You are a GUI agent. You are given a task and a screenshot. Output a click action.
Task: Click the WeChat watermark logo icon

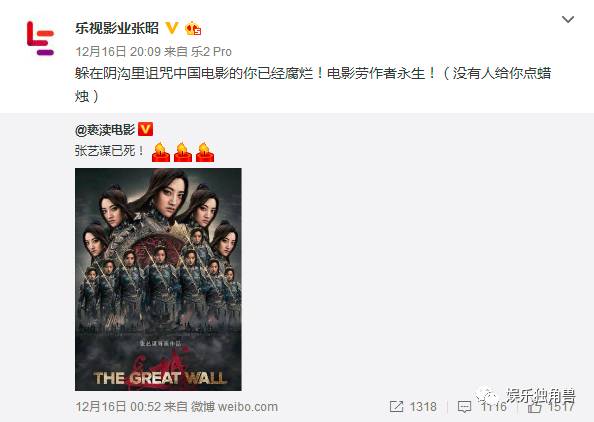click(x=489, y=398)
